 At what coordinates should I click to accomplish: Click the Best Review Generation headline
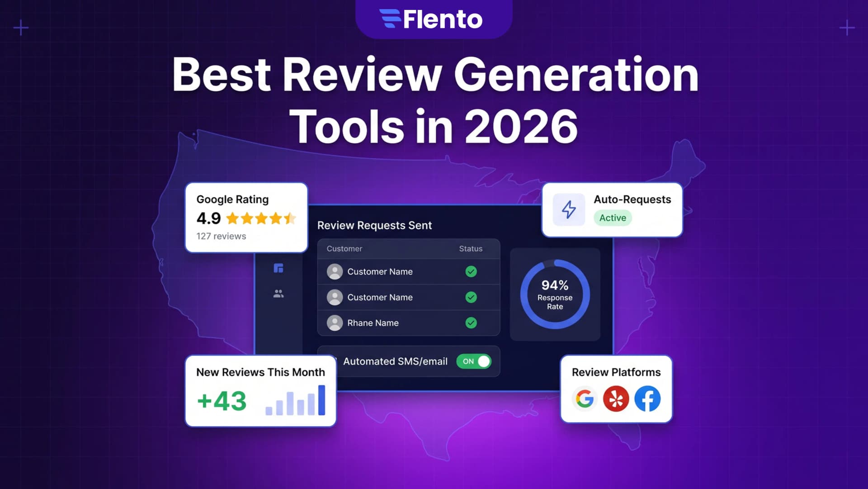(x=435, y=75)
